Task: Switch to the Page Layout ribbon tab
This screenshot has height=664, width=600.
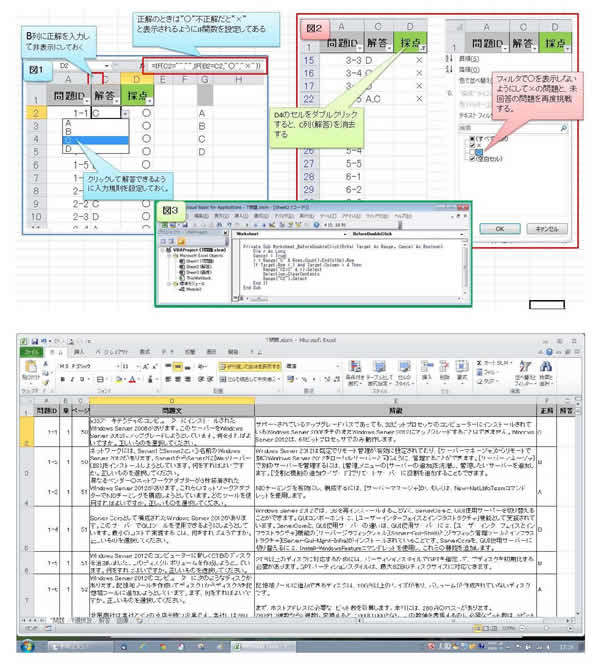Action: point(111,352)
